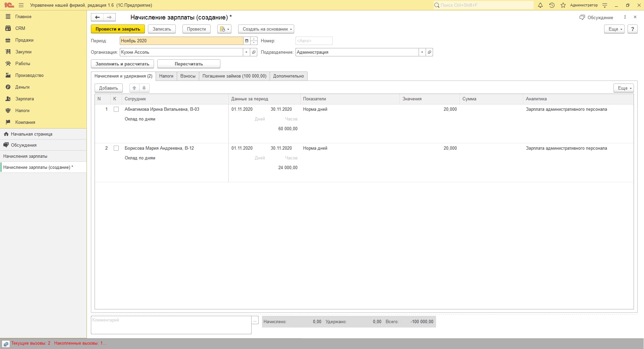
Task: Click the Аналитика column header
Action: pyautogui.click(x=578, y=99)
